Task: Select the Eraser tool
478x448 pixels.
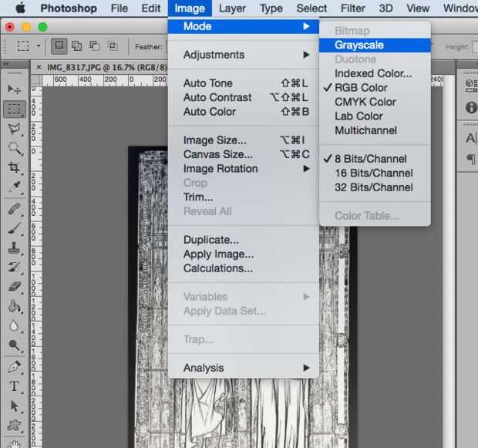Action: (x=15, y=287)
